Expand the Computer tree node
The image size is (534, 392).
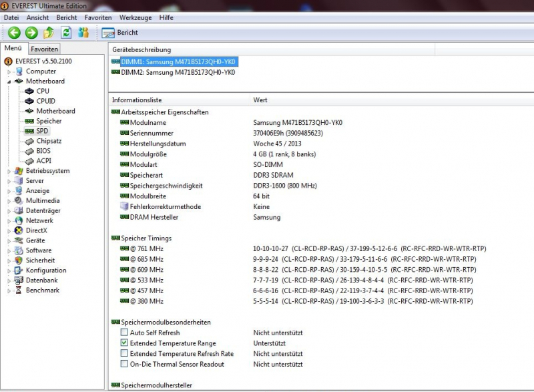click(x=9, y=71)
